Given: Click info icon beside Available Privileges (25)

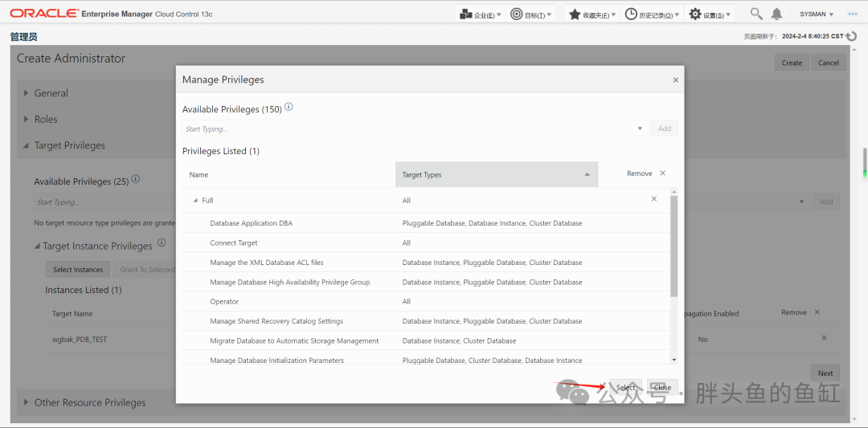Looking at the screenshot, I should tap(136, 179).
